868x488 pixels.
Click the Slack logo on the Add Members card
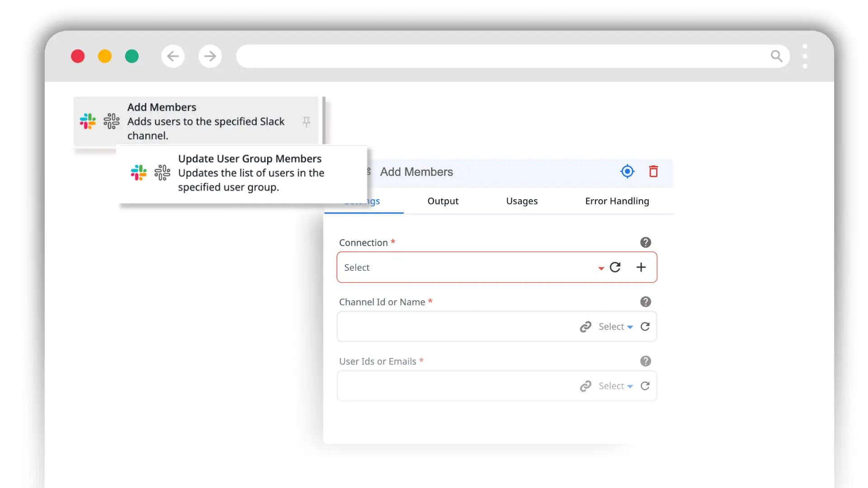coord(87,121)
